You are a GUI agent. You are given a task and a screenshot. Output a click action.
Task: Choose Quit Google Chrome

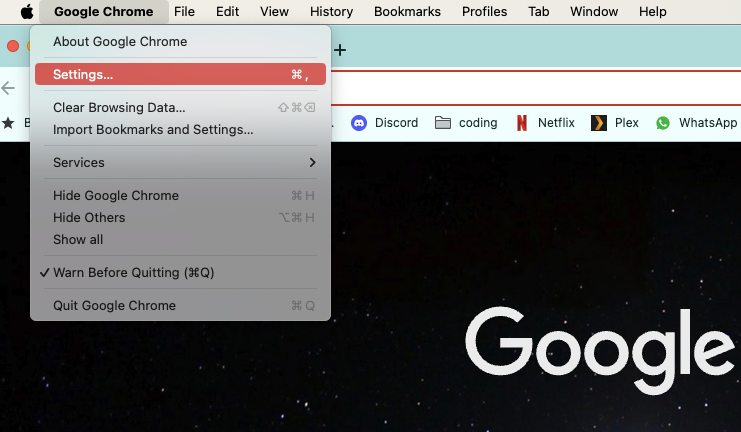click(x=181, y=306)
